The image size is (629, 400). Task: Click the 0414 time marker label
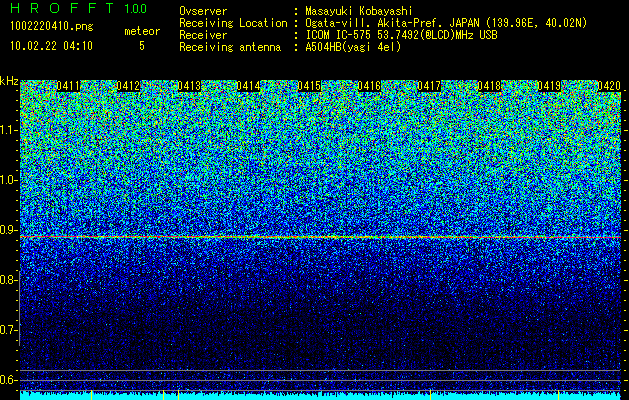[x=248, y=86]
